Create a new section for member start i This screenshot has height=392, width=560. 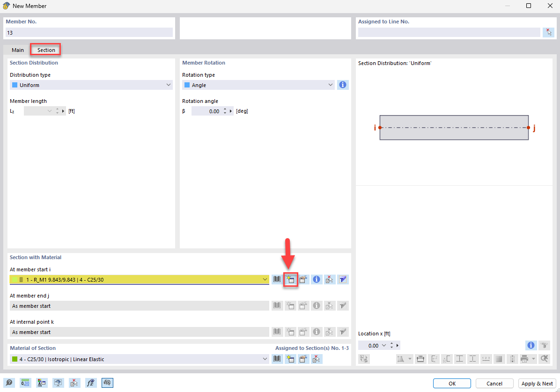[290, 279]
